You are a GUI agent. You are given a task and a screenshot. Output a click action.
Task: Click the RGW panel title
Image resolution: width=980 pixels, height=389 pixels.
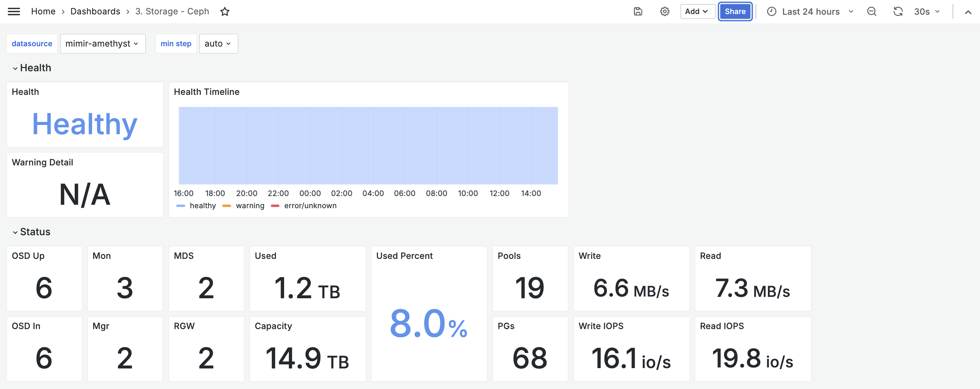184,326
